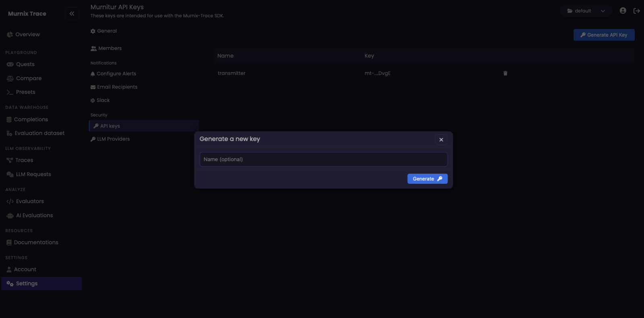The width and height of the screenshot is (644, 318).
Task: Close the Generate a new key dialog
Action: (441, 140)
